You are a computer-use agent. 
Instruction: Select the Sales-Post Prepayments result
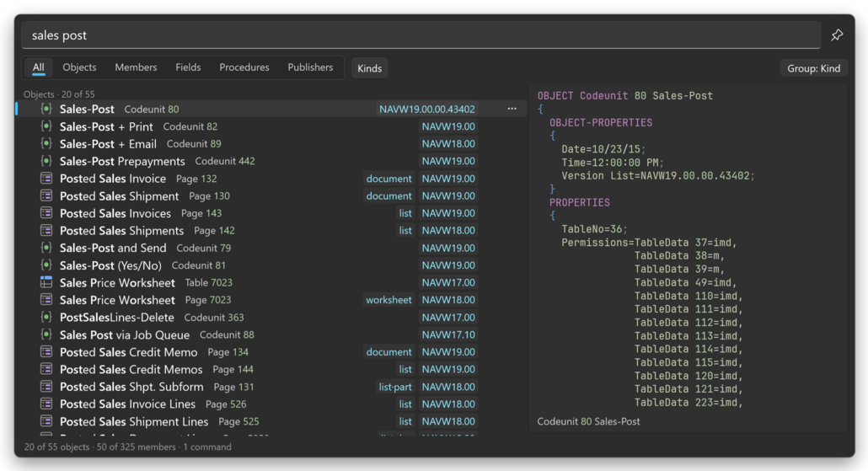(271, 160)
